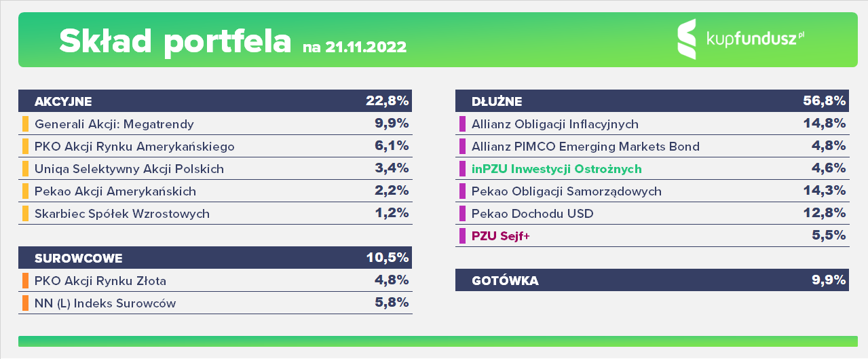
Task: Select the GOTÓWKA section header
Action: (x=652, y=280)
